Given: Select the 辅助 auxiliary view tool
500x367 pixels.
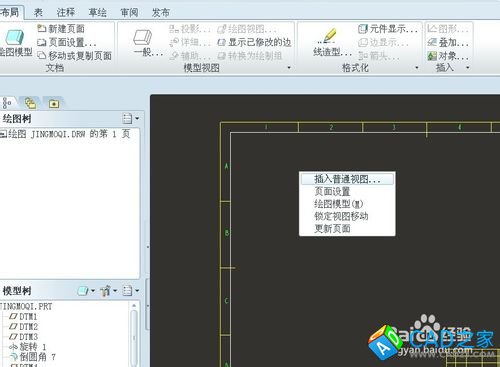Looking at the screenshot, I should pos(189,56).
